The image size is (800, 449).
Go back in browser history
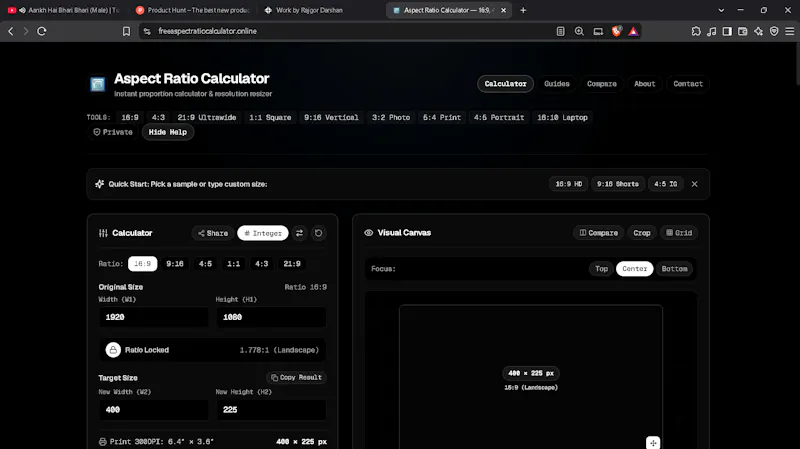[x=11, y=31]
